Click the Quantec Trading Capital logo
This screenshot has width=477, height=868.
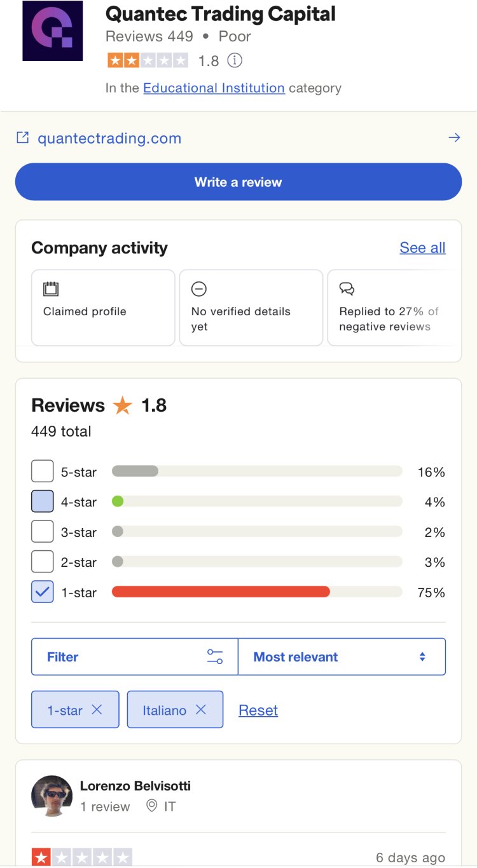pos(53,31)
